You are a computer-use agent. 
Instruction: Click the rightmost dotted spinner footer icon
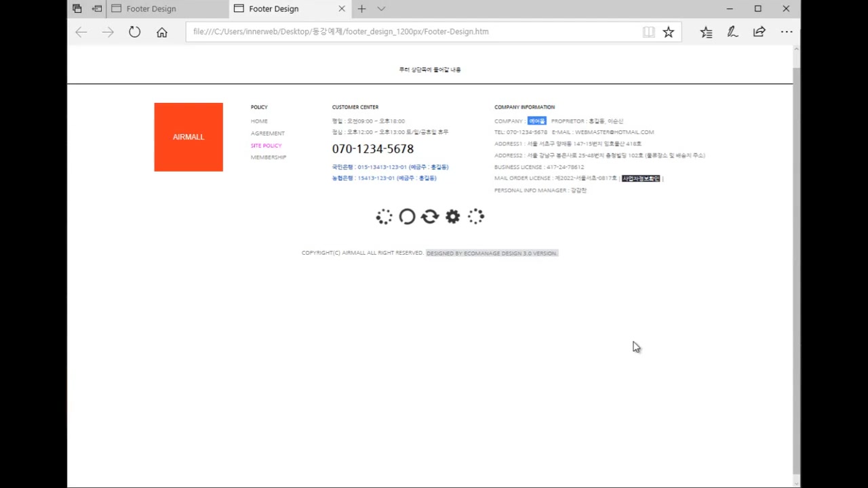475,216
